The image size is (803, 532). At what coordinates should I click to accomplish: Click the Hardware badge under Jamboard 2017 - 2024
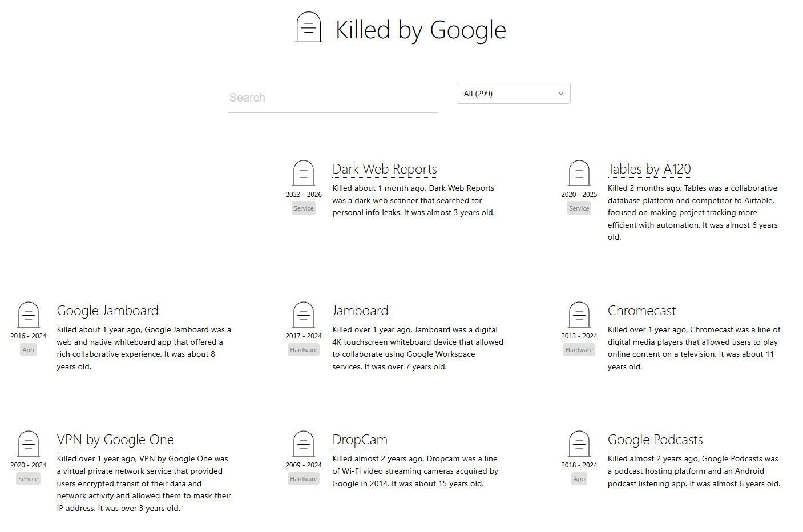[x=304, y=350]
